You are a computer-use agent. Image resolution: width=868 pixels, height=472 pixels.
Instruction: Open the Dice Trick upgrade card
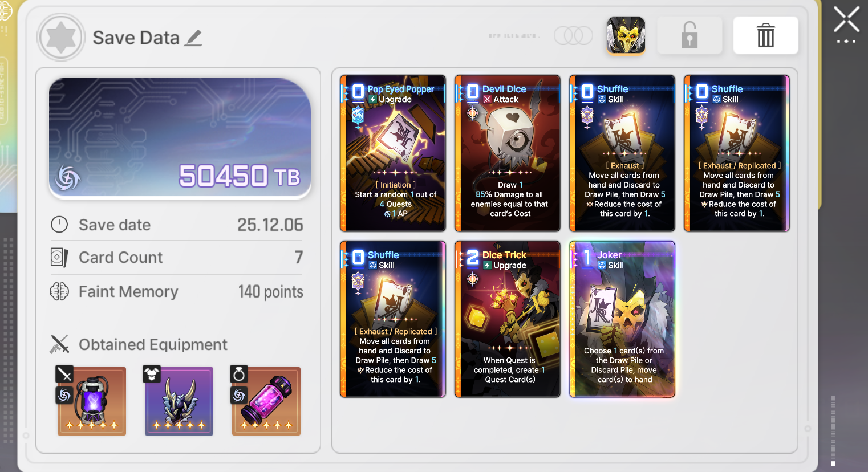[508, 319]
